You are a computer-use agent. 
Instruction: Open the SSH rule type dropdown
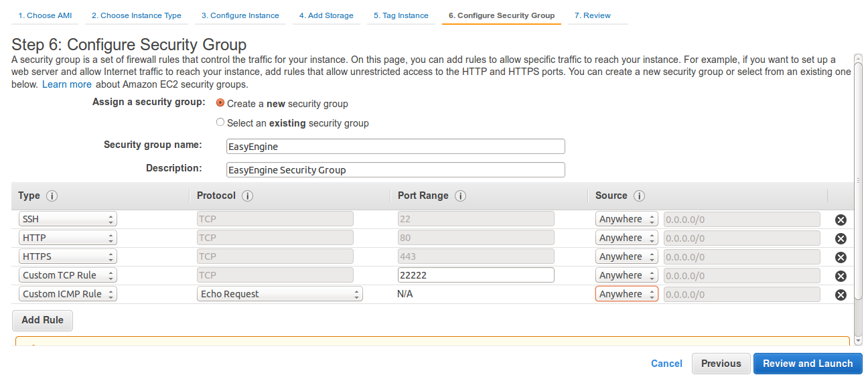(68, 219)
